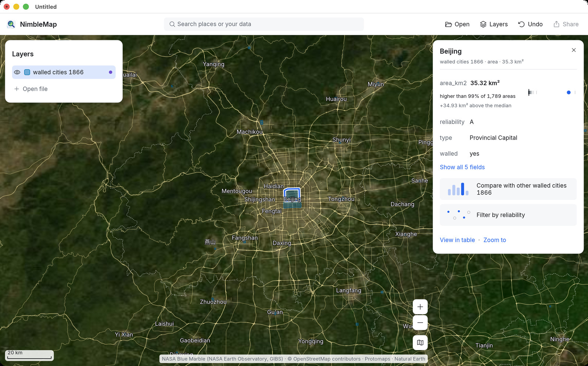
Task: Click the Yanqing label on the map
Action: tap(214, 64)
